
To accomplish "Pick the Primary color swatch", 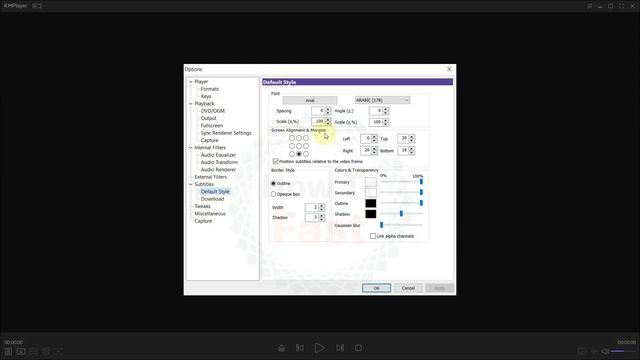I will 371,182.
